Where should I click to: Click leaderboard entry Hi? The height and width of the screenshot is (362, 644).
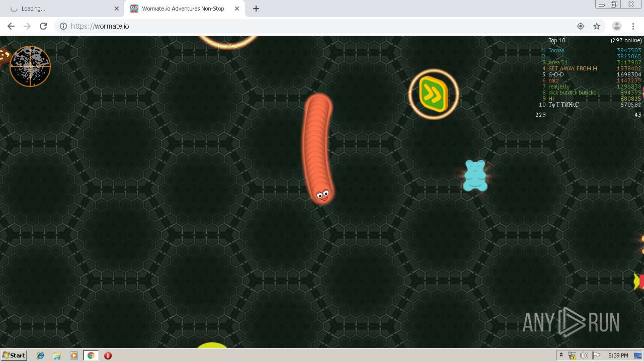[551, 99]
